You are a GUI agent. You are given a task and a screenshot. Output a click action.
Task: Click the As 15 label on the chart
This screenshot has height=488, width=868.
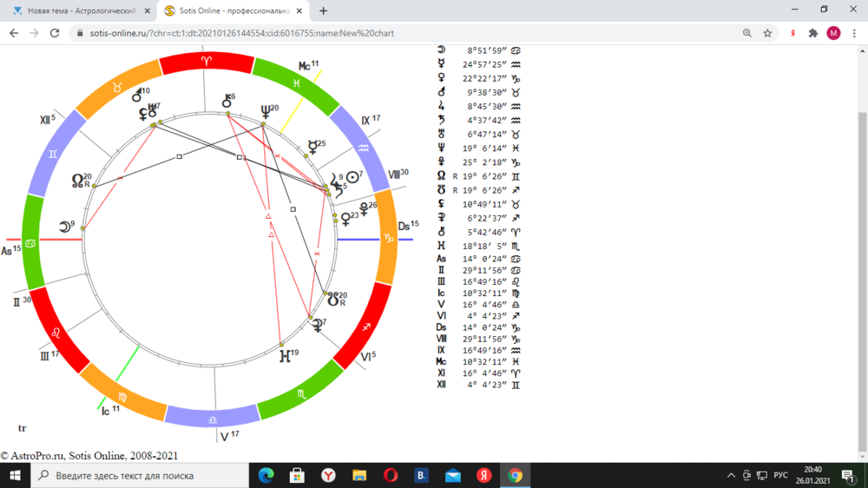pos(11,250)
